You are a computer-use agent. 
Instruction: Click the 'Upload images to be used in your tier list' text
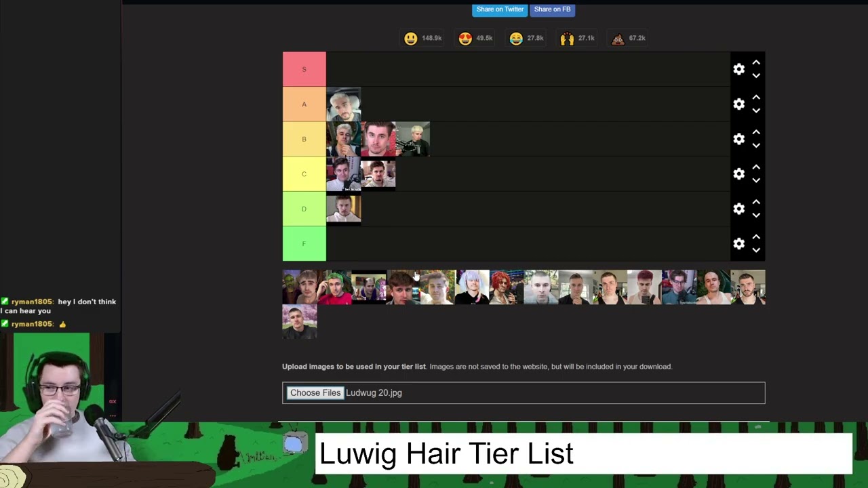coord(354,367)
